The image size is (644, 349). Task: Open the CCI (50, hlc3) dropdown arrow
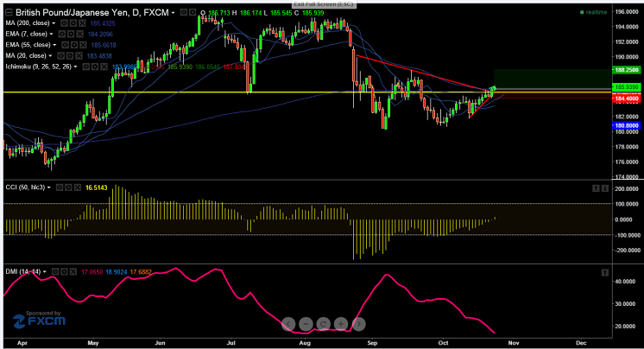[x=49, y=187]
